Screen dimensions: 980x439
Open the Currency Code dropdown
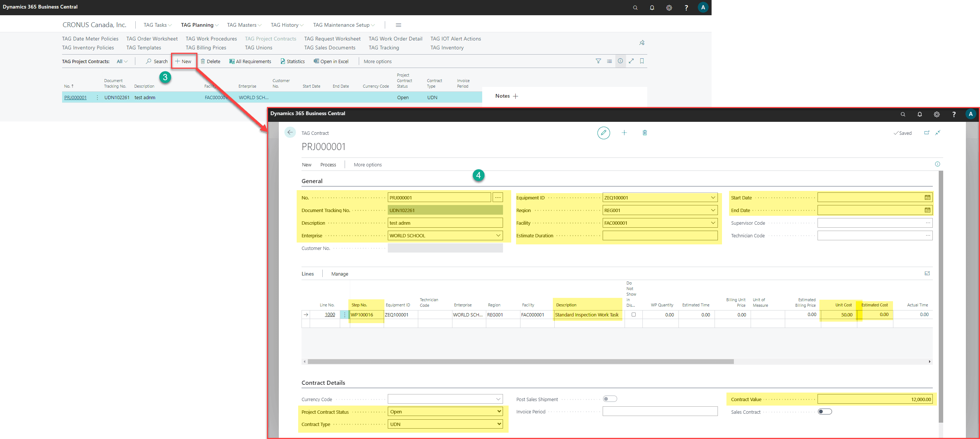tap(498, 399)
